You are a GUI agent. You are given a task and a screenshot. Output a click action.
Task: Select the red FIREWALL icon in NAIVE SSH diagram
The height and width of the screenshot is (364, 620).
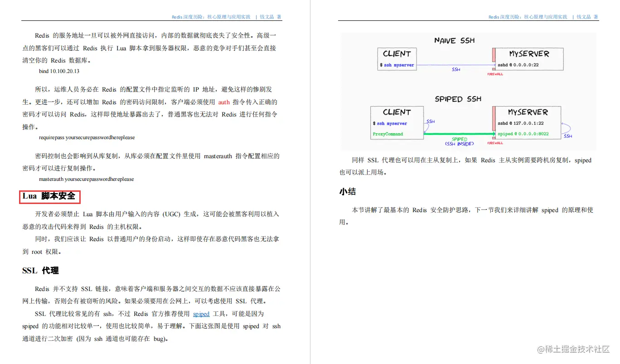(x=494, y=74)
